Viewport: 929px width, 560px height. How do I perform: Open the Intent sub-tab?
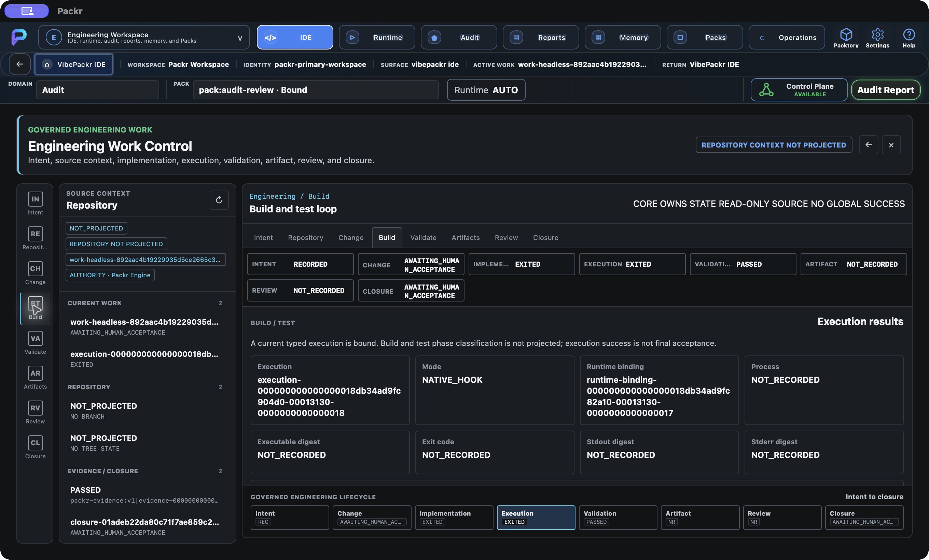(x=263, y=237)
